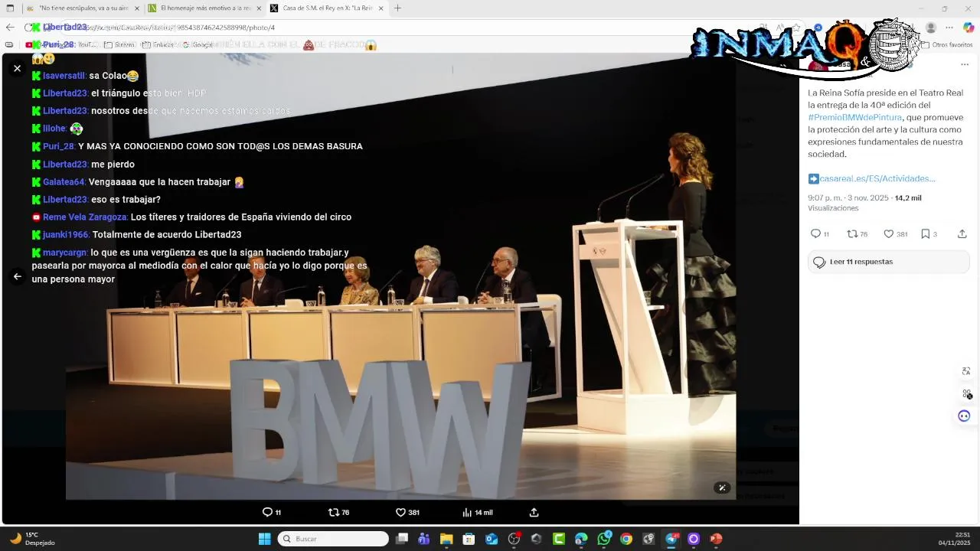Screen dimensions: 980x551
Task: Open Microsoft Teams in taskbar
Action: (424, 539)
